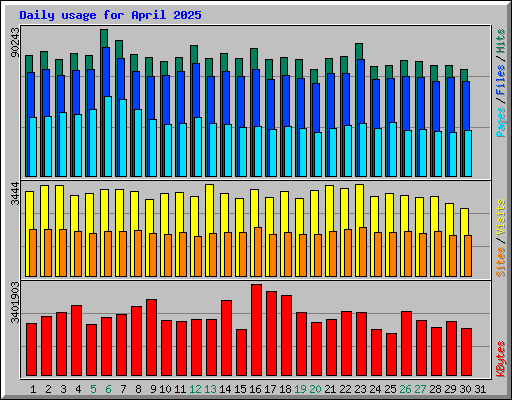The width and height of the screenshot is (512, 400).
Task: Click day label 25 on the x-axis
Action: coord(390,389)
